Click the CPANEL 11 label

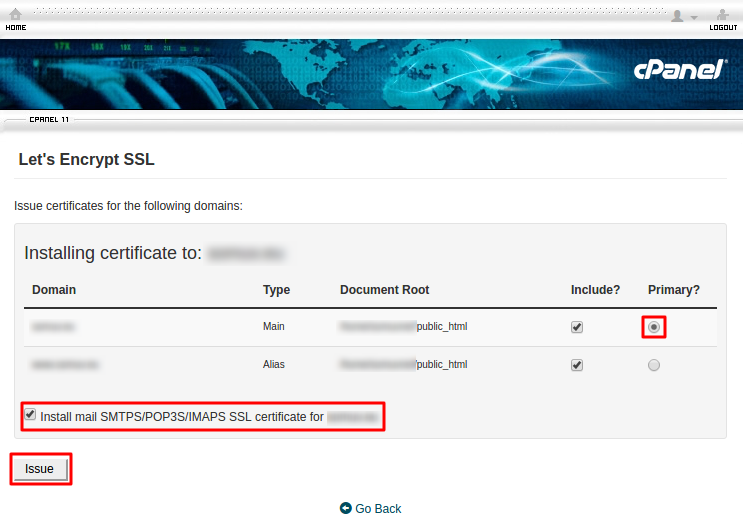pos(49,119)
